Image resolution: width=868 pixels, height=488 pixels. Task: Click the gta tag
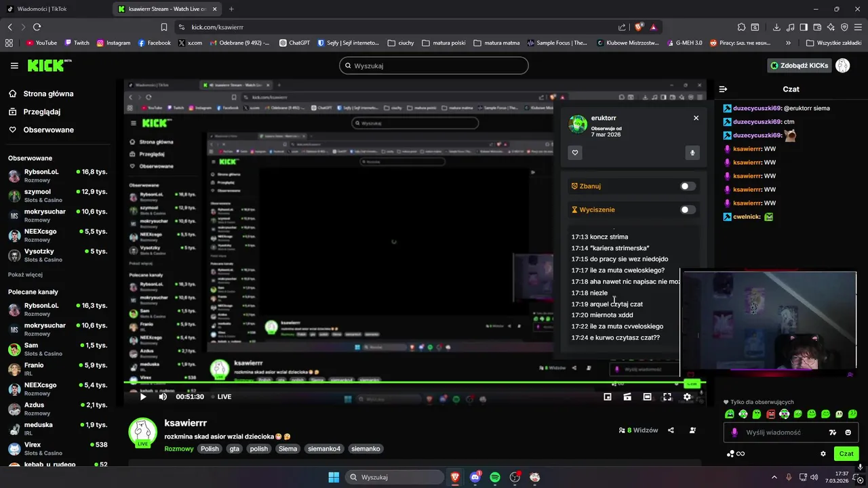click(x=235, y=449)
